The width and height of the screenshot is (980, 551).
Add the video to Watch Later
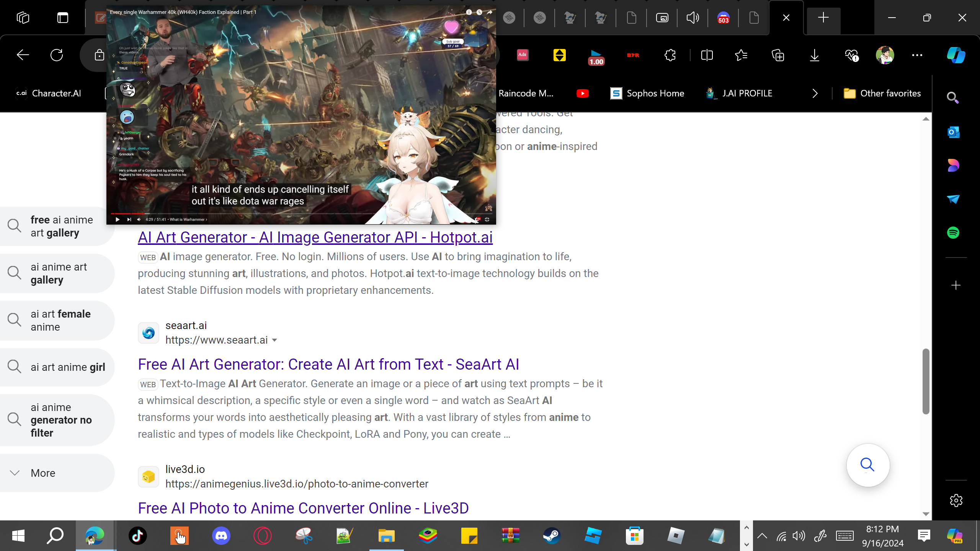[479, 12]
